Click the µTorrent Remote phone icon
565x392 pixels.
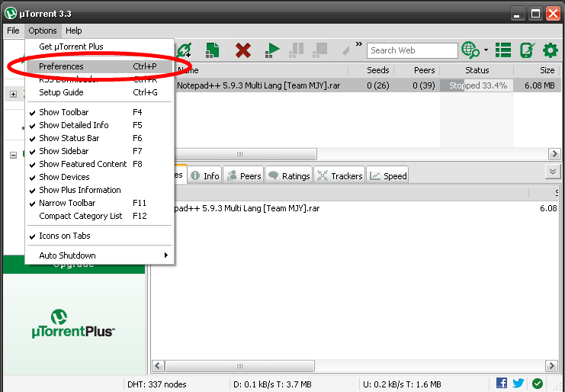click(x=527, y=50)
